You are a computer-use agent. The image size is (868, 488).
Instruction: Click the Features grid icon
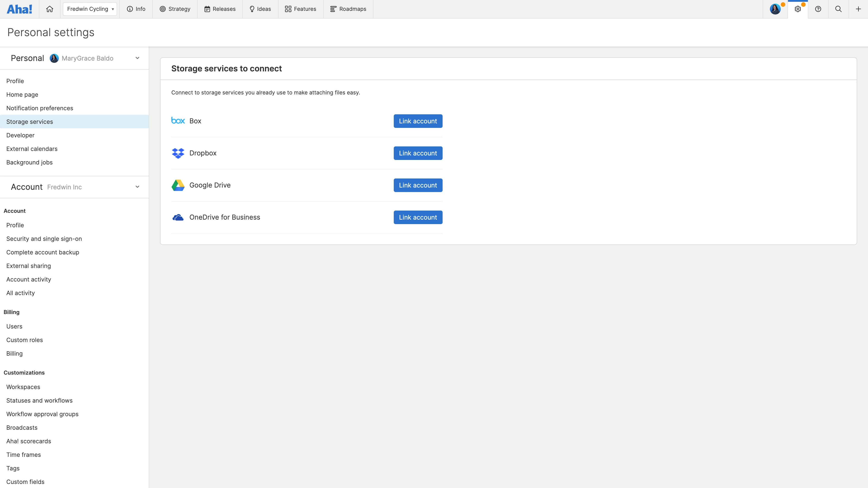[288, 9]
